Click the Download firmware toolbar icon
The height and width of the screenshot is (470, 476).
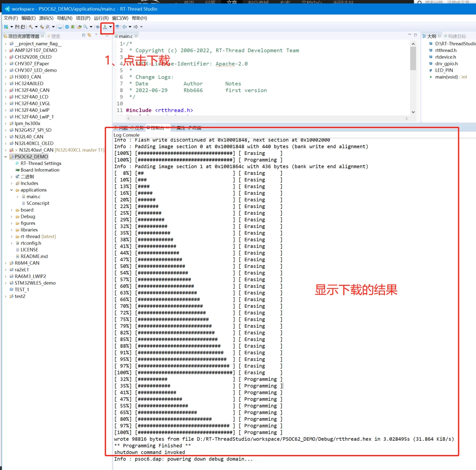click(x=105, y=27)
